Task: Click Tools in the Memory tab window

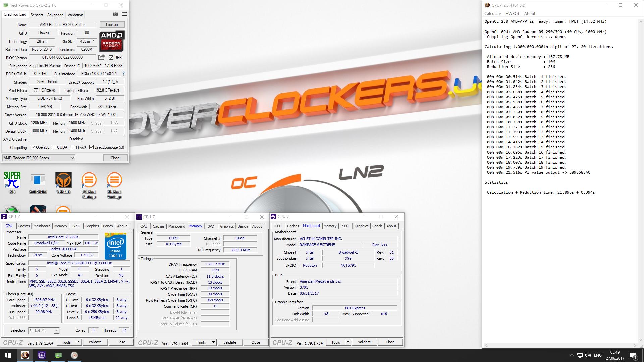Action: click(x=201, y=342)
